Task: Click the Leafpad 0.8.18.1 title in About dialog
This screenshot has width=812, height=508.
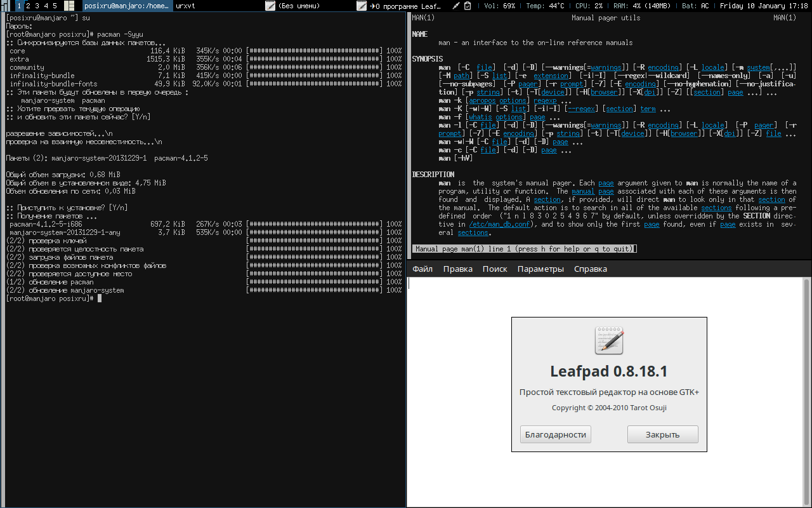Action: coord(609,371)
